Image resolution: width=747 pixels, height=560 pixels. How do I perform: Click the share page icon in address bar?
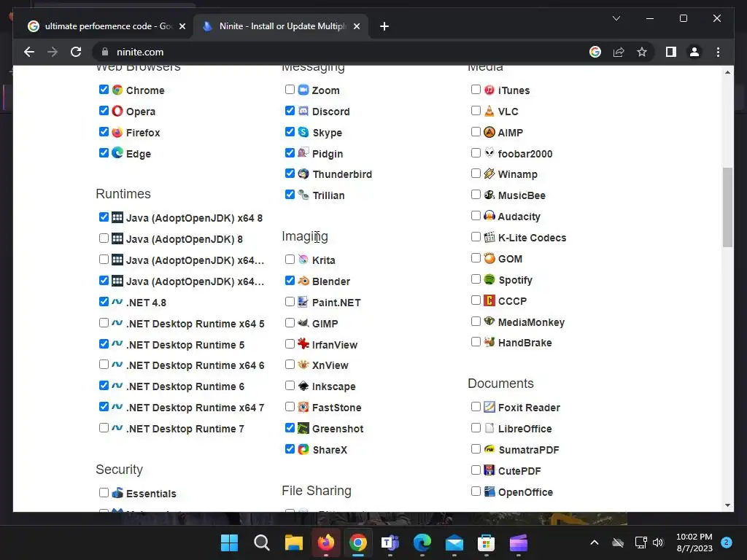tap(619, 52)
